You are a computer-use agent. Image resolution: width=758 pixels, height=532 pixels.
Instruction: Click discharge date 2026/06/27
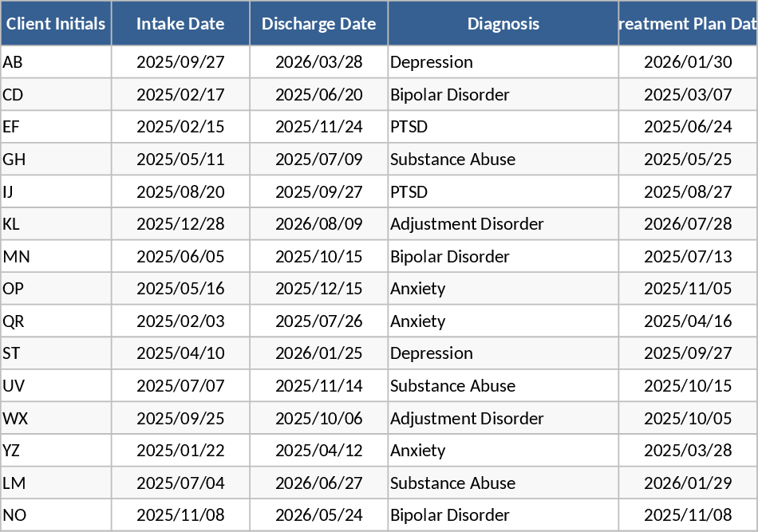point(318,483)
